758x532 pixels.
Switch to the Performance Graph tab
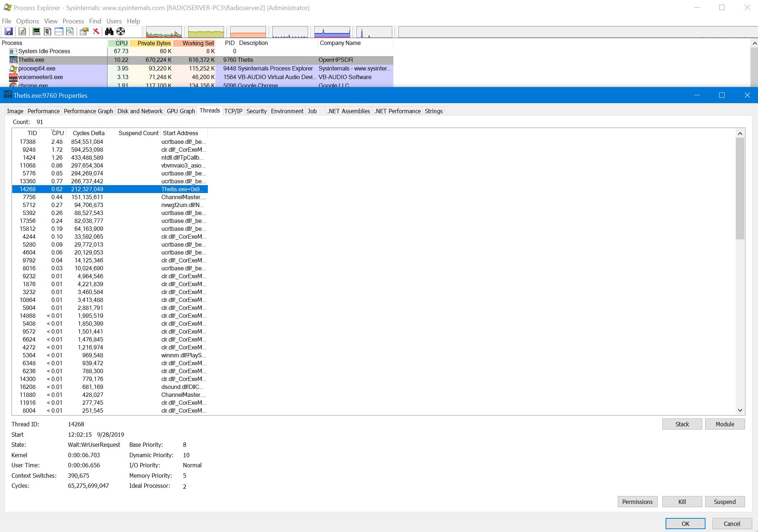[x=88, y=111]
